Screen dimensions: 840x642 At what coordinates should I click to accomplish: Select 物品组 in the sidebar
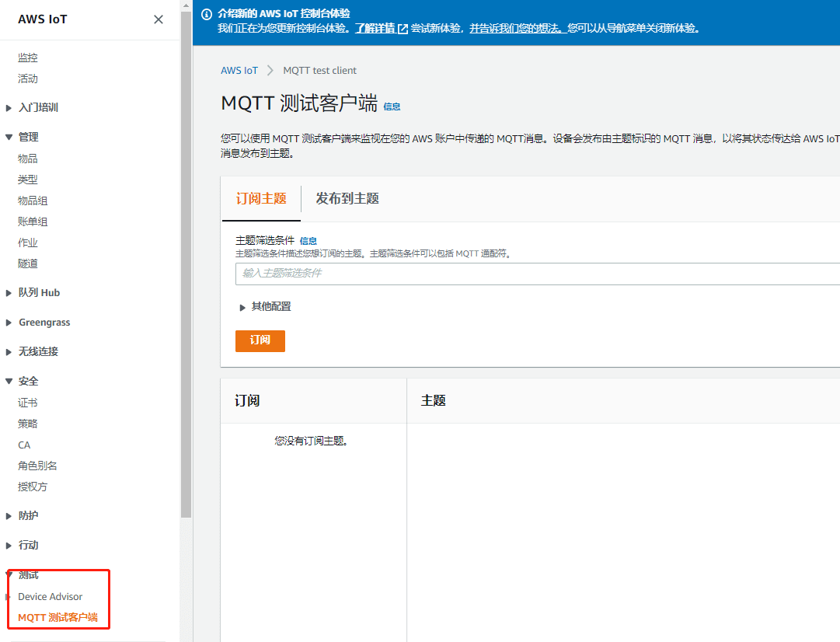pos(33,201)
